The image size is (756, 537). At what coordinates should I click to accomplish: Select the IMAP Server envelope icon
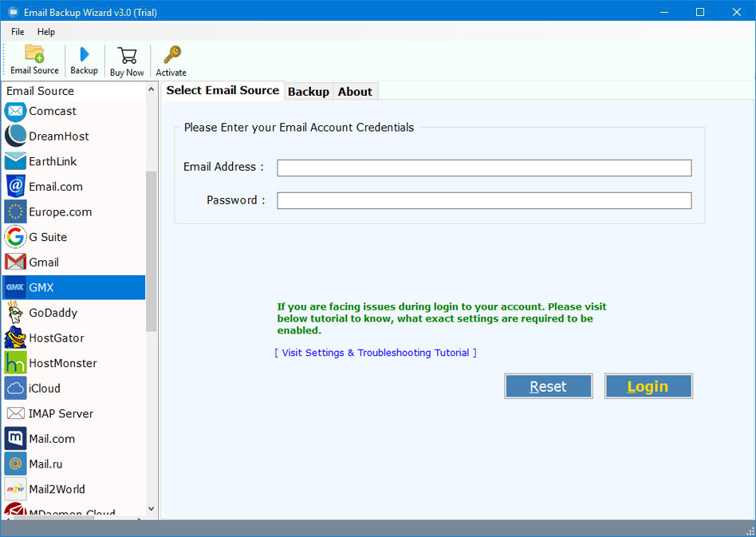(x=15, y=413)
